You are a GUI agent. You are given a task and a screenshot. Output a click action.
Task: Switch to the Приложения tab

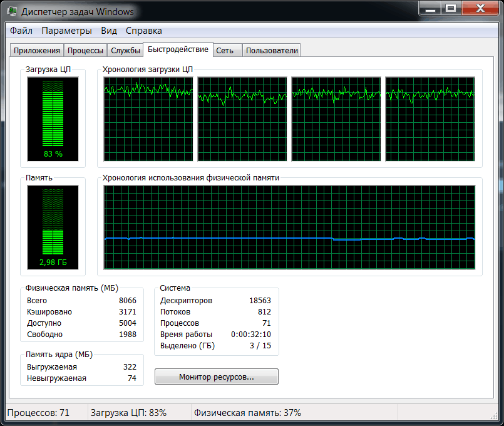coord(36,49)
